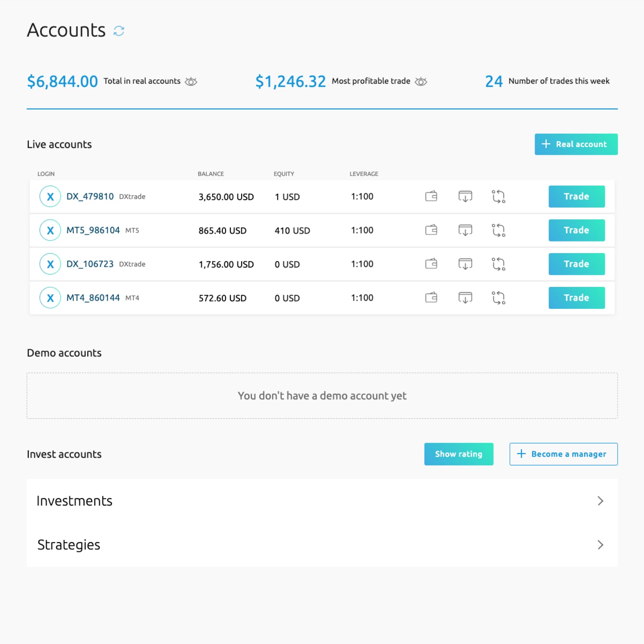Screen dimensions: 644x644
Task: Expand the Investments section chevron
Action: coord(600,501)
